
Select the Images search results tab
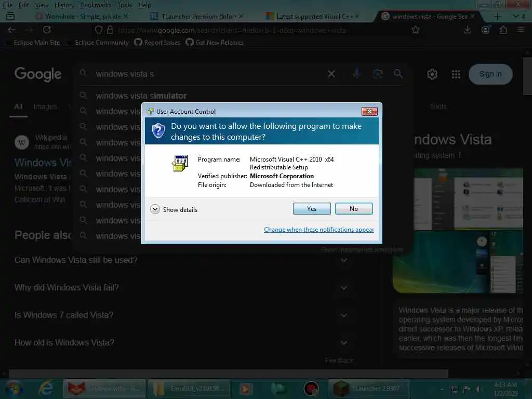click(x=45, y=107)
